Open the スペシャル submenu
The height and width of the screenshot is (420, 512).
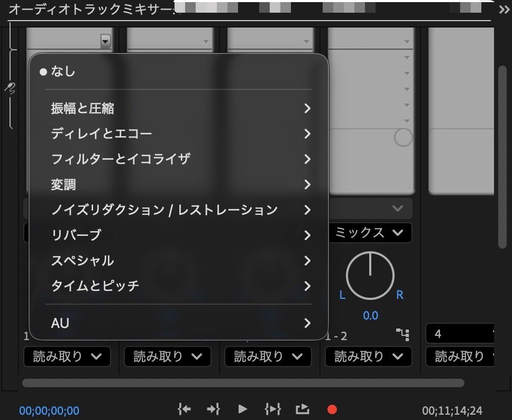(x=179, y=261)
